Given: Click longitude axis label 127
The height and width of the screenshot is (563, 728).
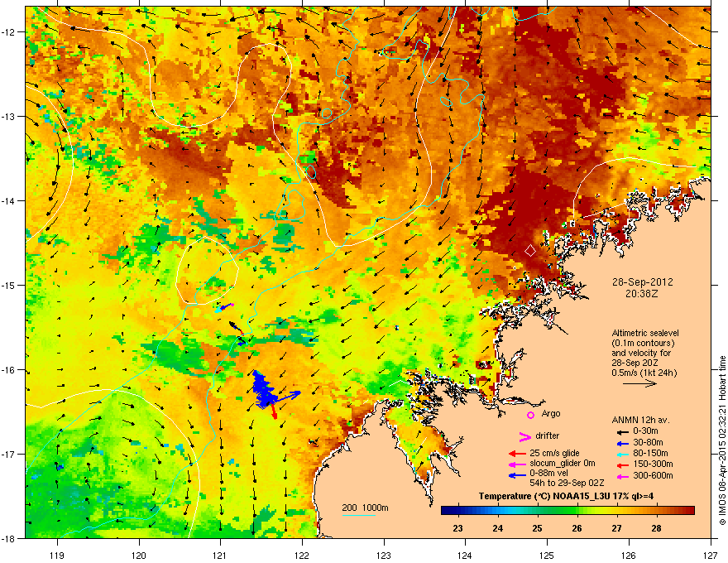Looking at the screenshot, I should tap(711, 555).
